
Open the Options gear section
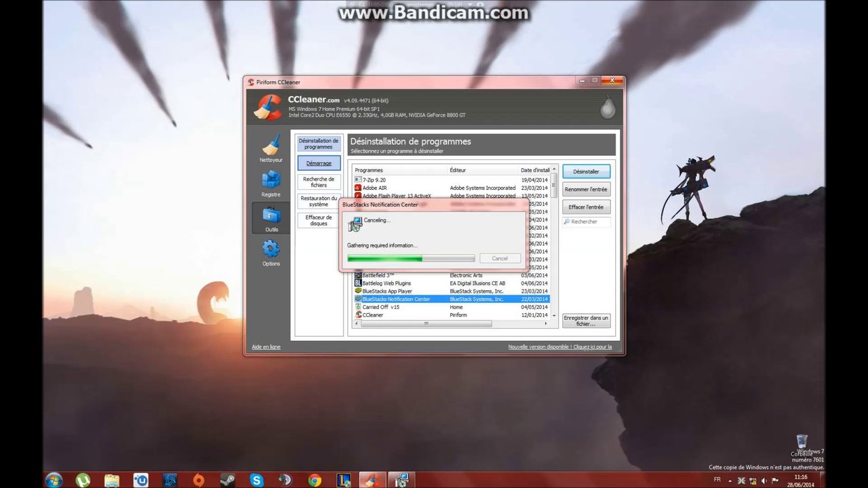coord(271,253)
